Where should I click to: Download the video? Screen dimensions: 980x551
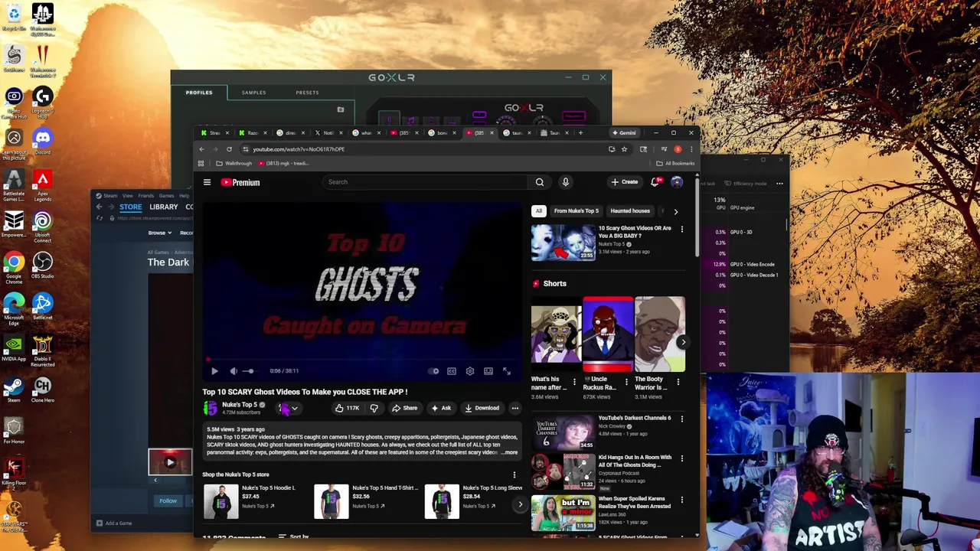(x=482, y=408)
